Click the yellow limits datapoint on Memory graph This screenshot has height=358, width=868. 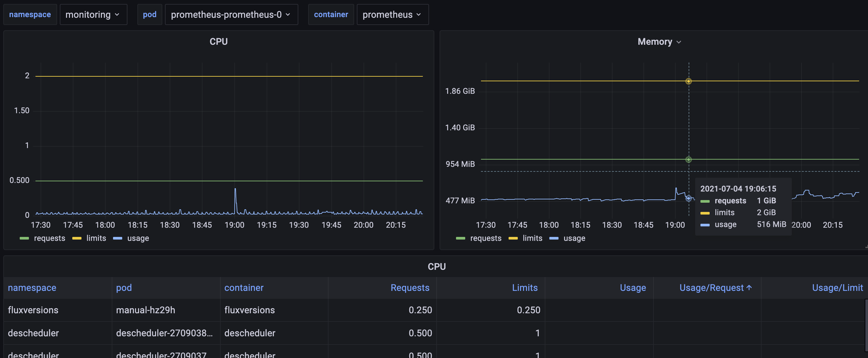coord(688,81)
